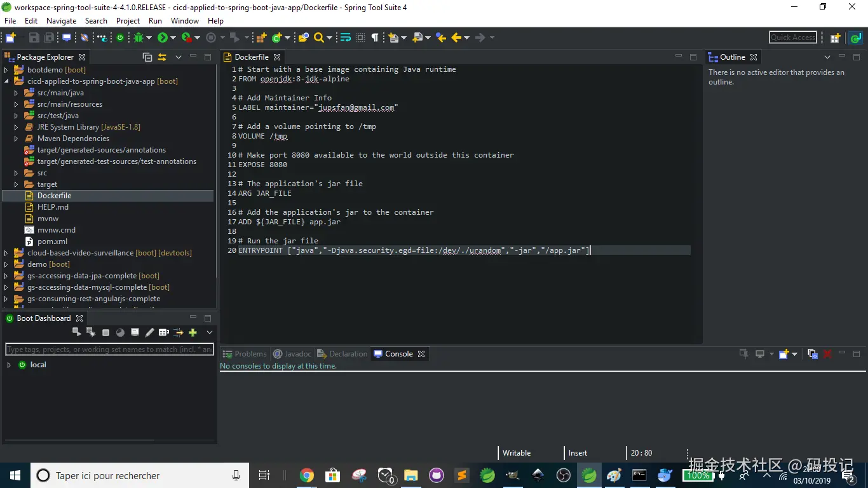The image size is (868, 488).
Task: Click the Quick Access search field
Action: 793,37
